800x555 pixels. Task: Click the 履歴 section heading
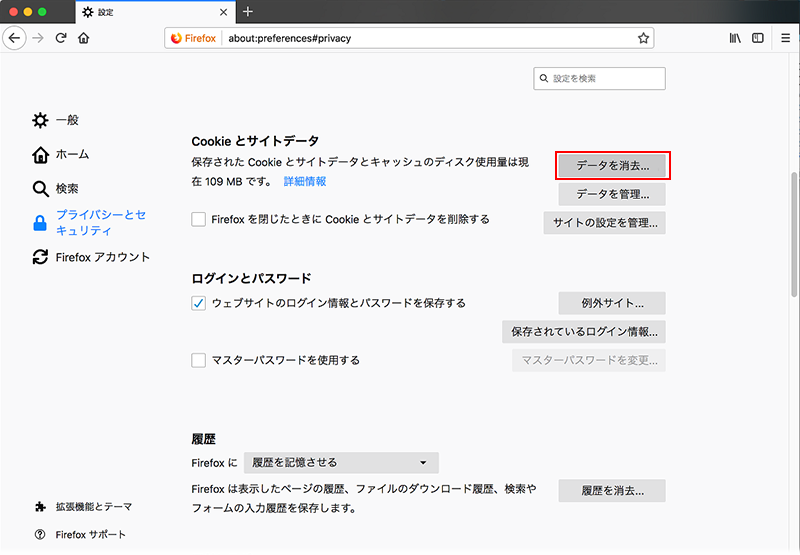pos(204,439)
